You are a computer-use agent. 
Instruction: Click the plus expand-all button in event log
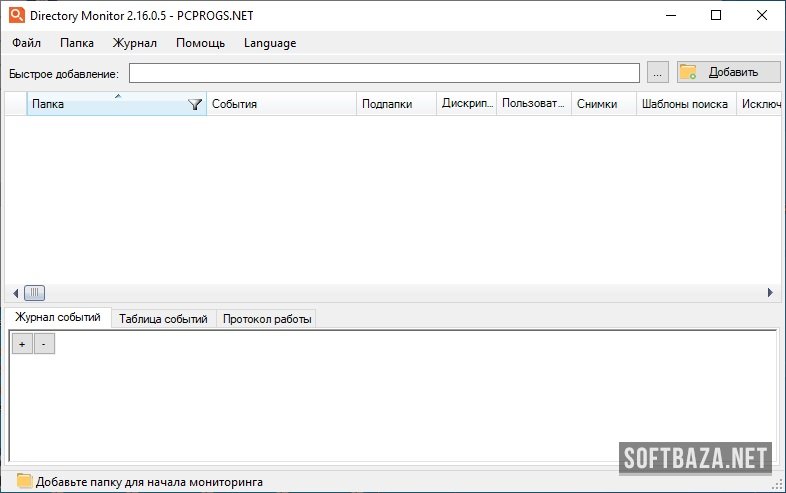coord(22,344)
